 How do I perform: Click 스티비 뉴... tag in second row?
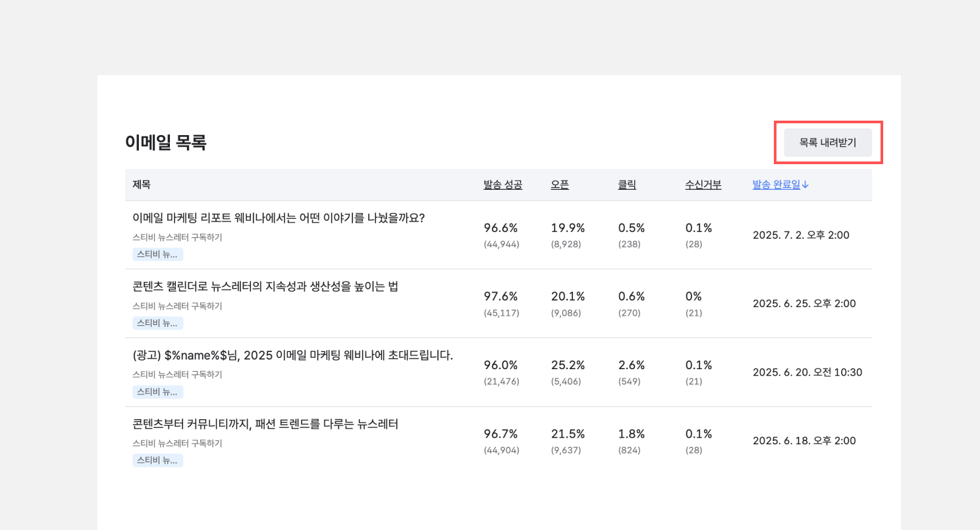tap(157, 323)
